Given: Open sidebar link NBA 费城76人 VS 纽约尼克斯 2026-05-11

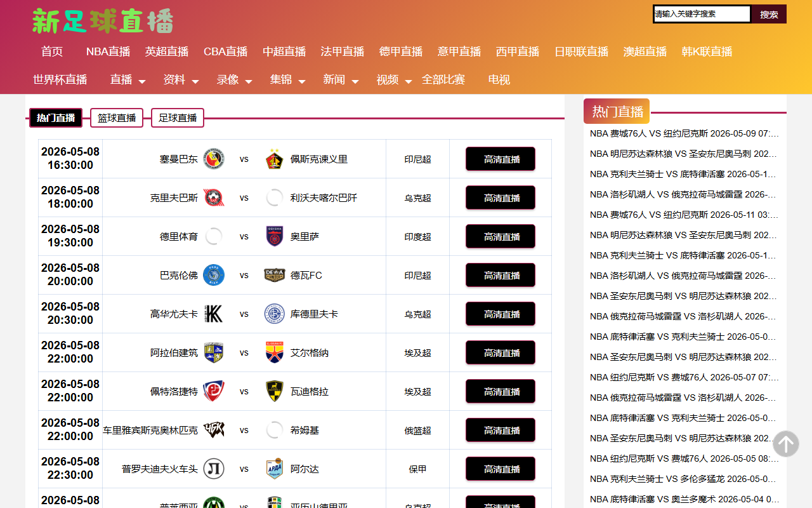Looking at the screenshot, I should coord(684,215).
